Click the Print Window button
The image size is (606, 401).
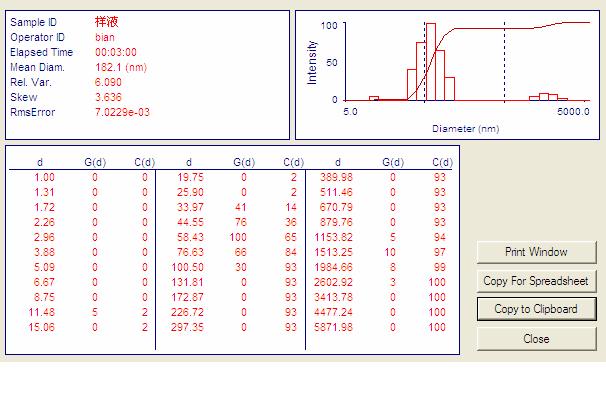click(536, 252)
